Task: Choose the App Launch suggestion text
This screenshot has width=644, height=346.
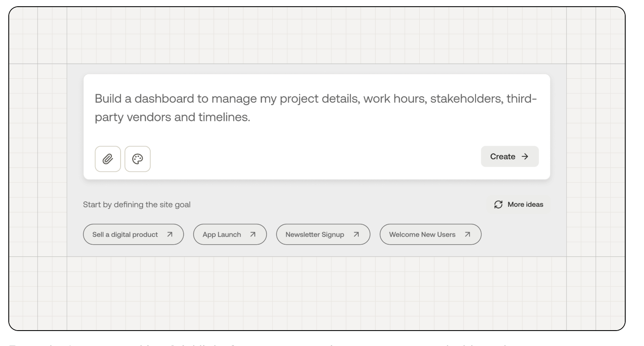Action: [222, 234]
